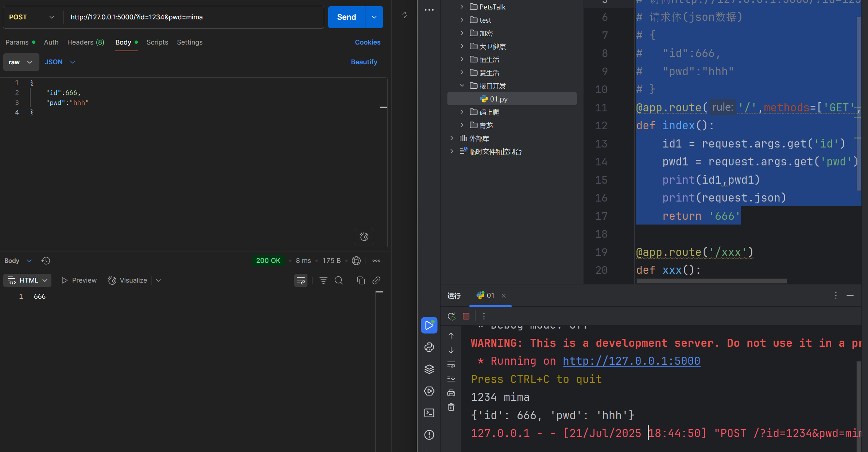This screenshot has height=452, width=868.
Task: Open the Headers (8) tab
Action: [86, 42]
